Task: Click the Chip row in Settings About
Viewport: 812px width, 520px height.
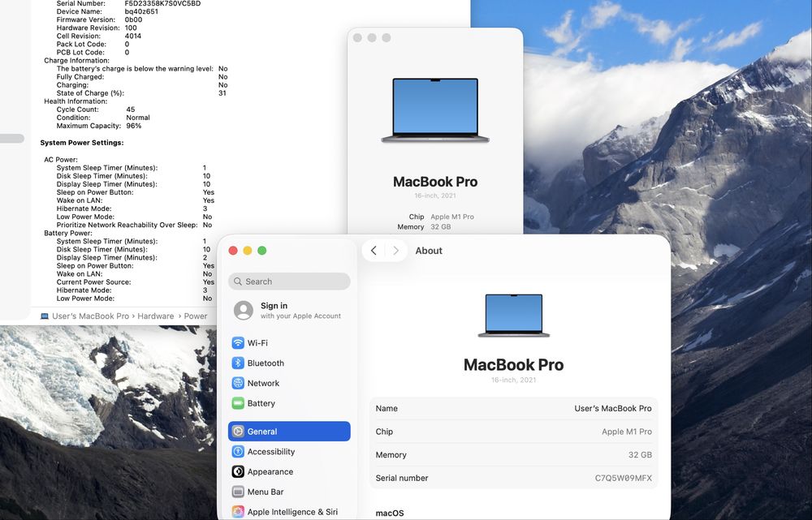Action: pyautogui.click(x=514, y=432)
